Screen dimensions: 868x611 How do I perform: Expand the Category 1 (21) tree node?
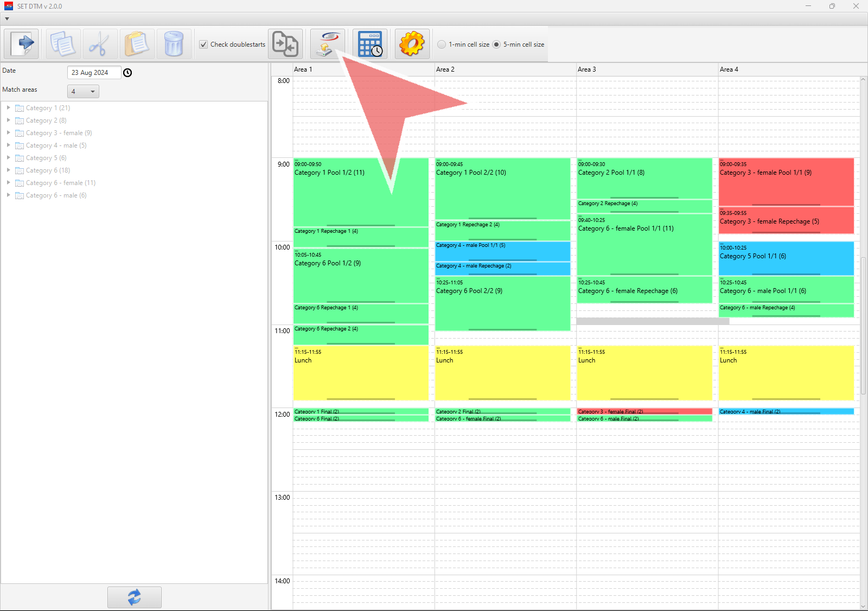pos(9,108)
